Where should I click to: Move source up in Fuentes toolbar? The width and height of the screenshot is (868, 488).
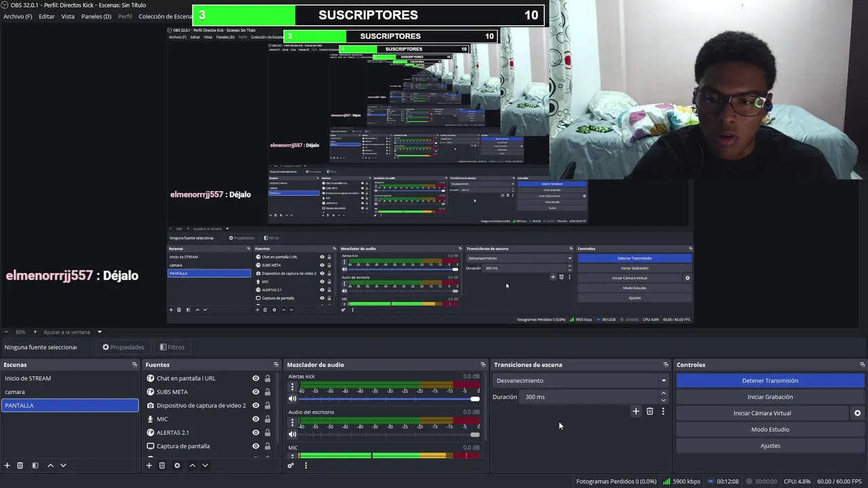pyautogui.click(x=192, y=466)
